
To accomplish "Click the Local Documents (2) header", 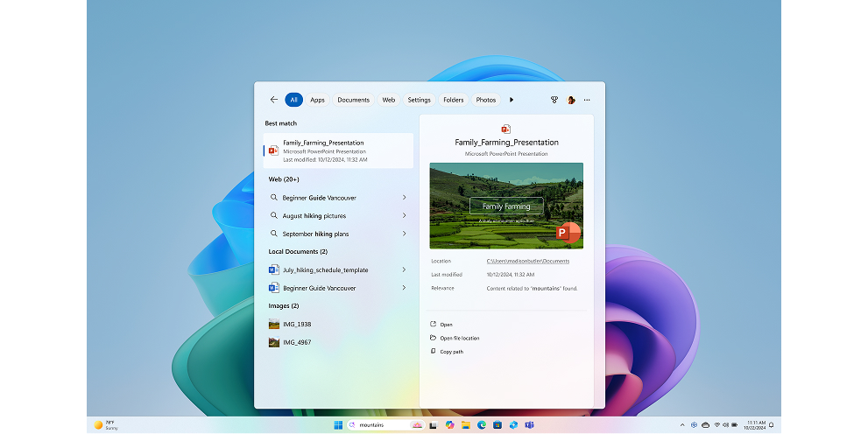I will click(x=298, y=251).
